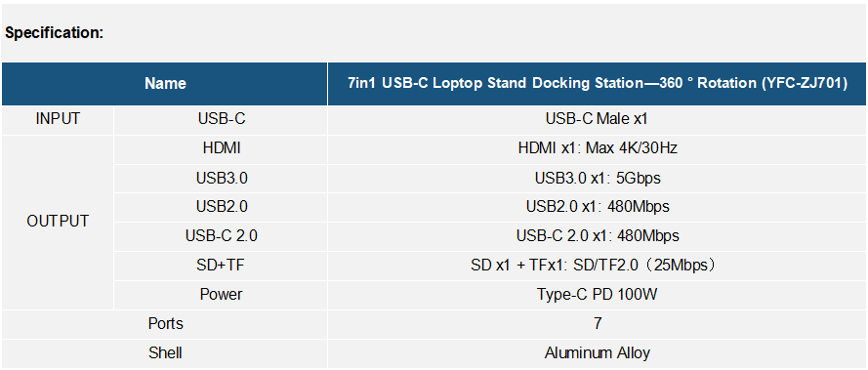Click the HDMI label cell
Screen dimensions: 868x370
tap(221, 148)
